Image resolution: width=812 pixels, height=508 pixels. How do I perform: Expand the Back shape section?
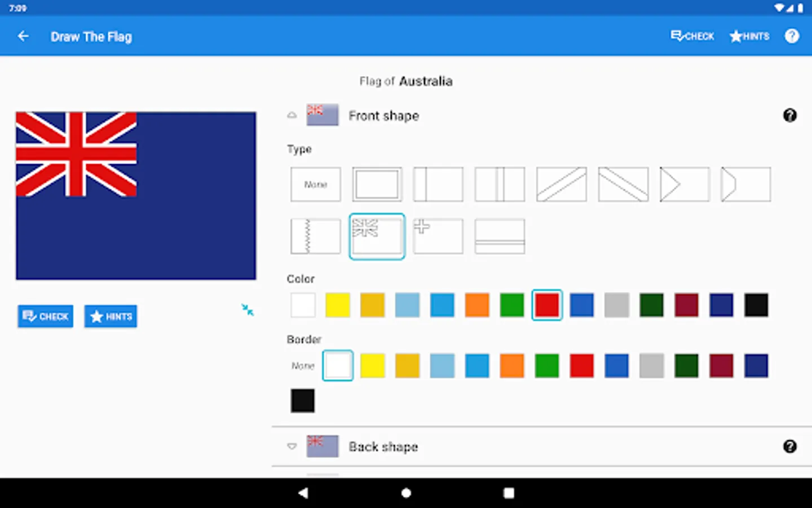click(292, 446)
